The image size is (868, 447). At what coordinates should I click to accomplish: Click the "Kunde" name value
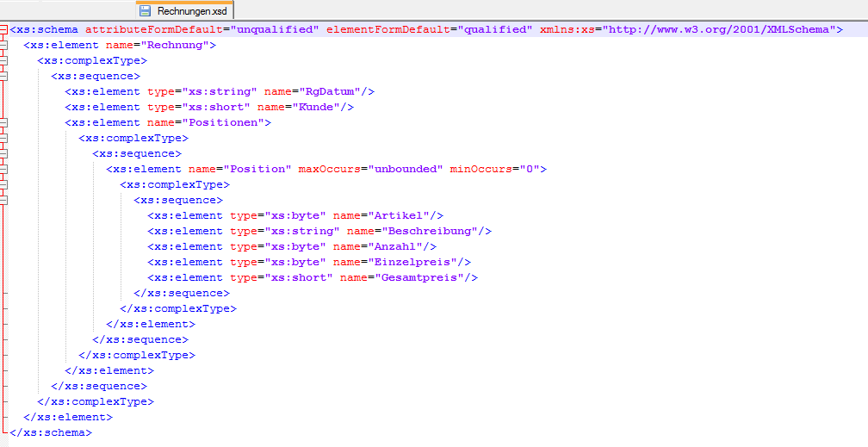point(316,107)
